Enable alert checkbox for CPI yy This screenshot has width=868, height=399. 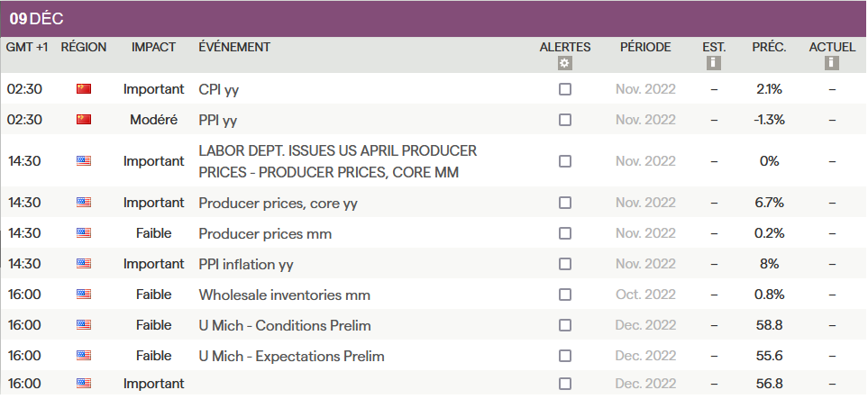(565, 89)
